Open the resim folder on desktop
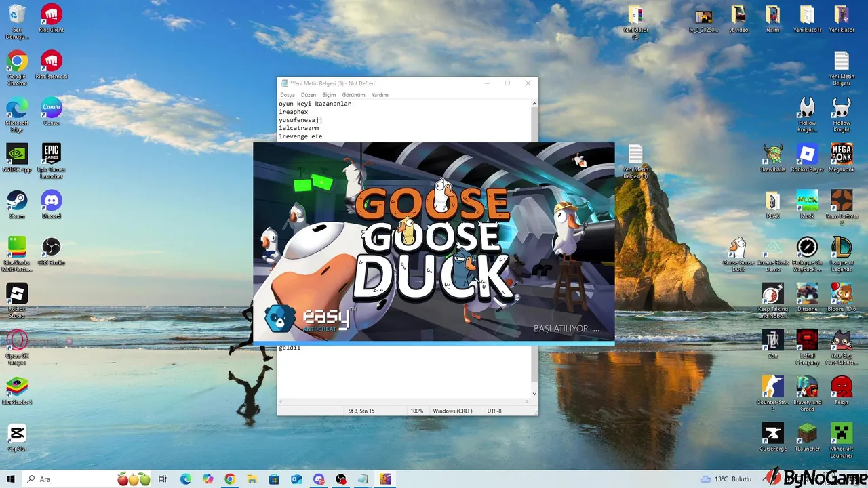 (773, 19)
